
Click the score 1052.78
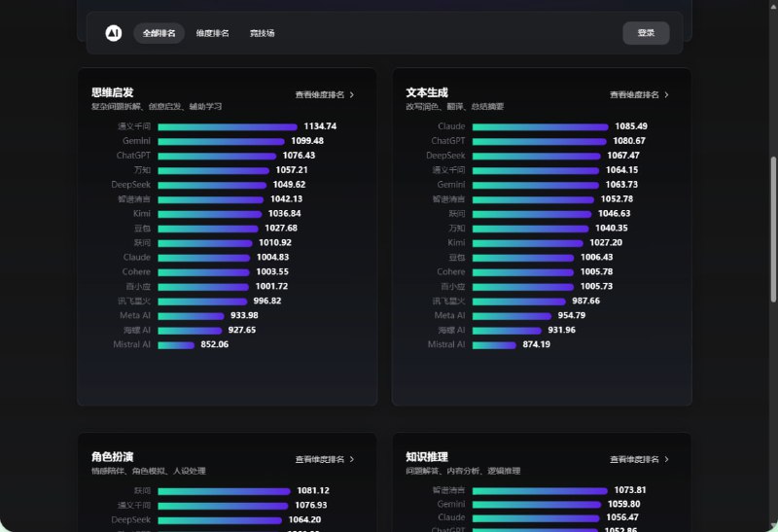(x=617, y=199)
